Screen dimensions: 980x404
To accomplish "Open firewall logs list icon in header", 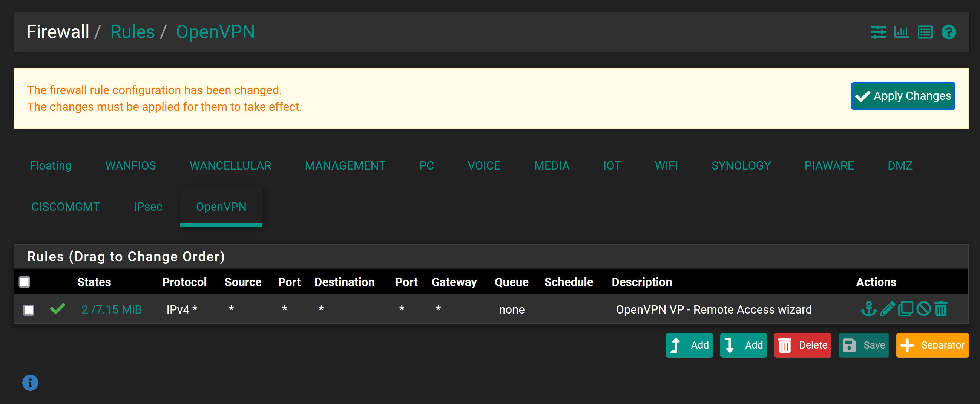I will pos(925,32).
